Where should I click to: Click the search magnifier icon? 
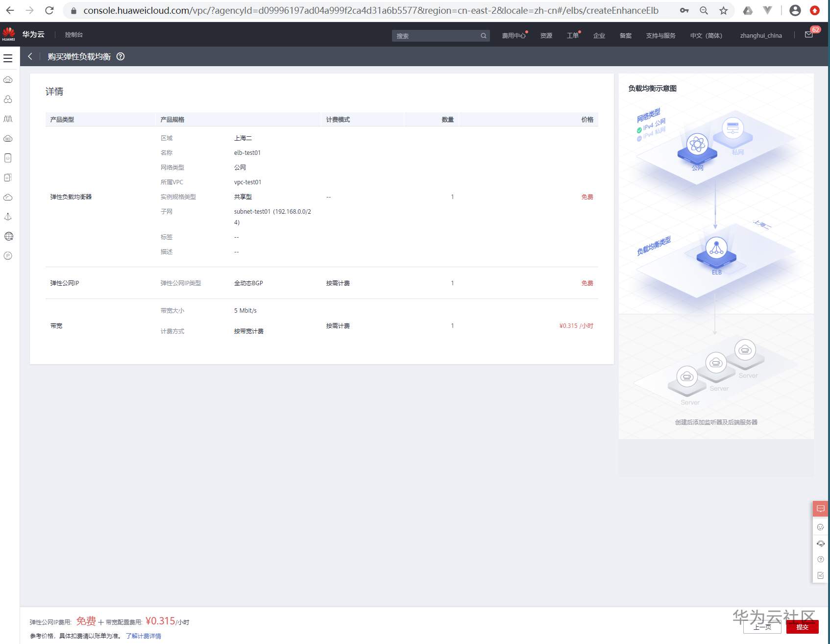(484, 36)
